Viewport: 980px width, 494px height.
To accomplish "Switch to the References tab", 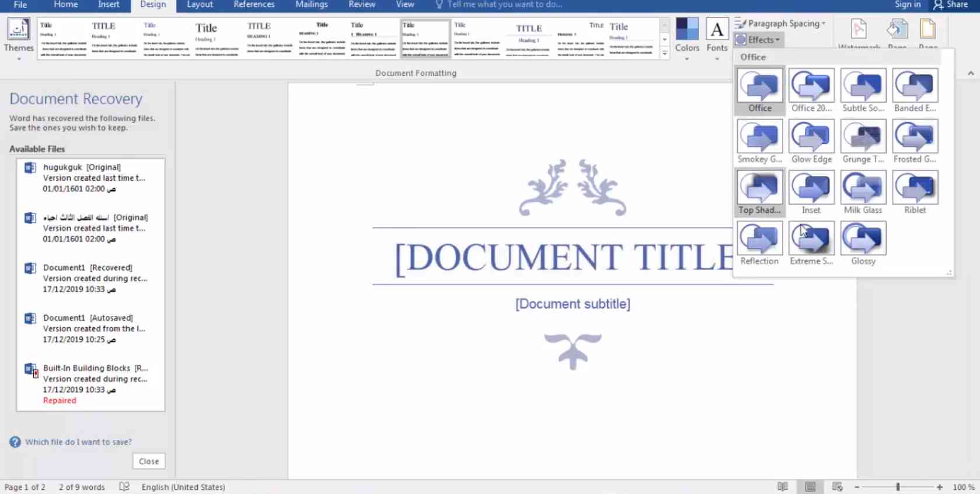I will tap(254, 5).
